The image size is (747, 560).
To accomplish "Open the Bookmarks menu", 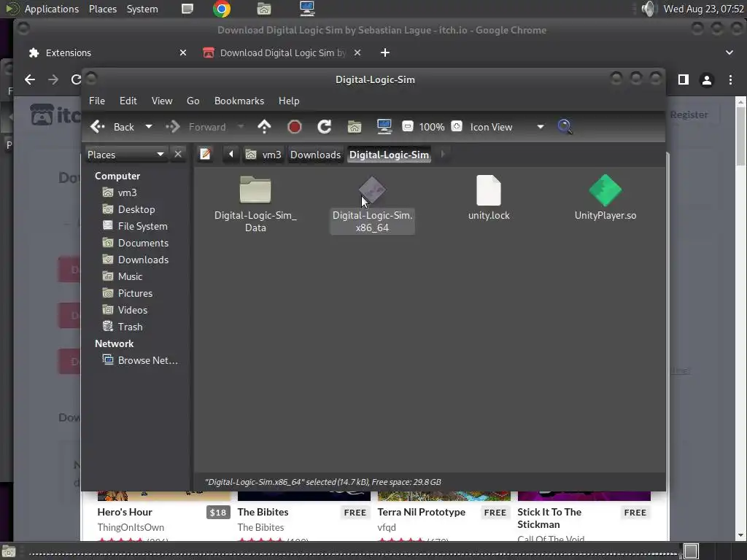I will 239,101.
